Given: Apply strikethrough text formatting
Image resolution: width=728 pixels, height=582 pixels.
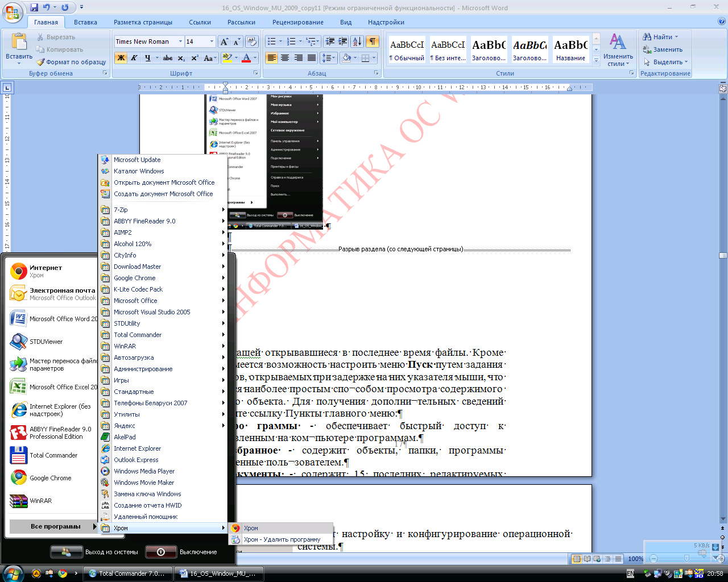Looking at the screenshot, I should coord(168,58).
